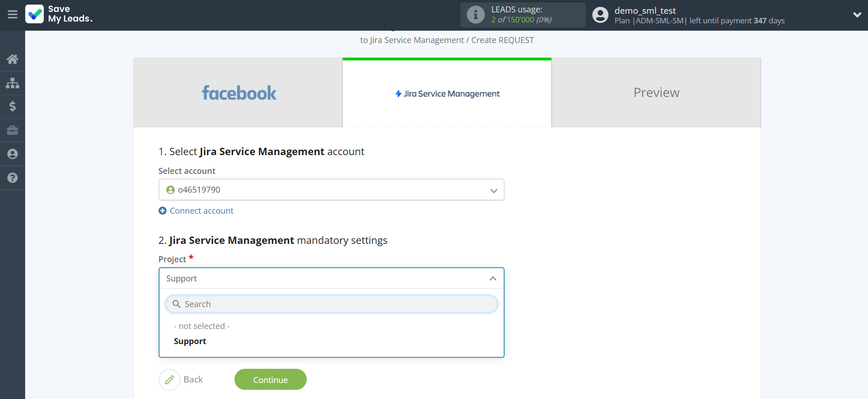
Task: Focus the project Search field
Action: tap(331, 304)
